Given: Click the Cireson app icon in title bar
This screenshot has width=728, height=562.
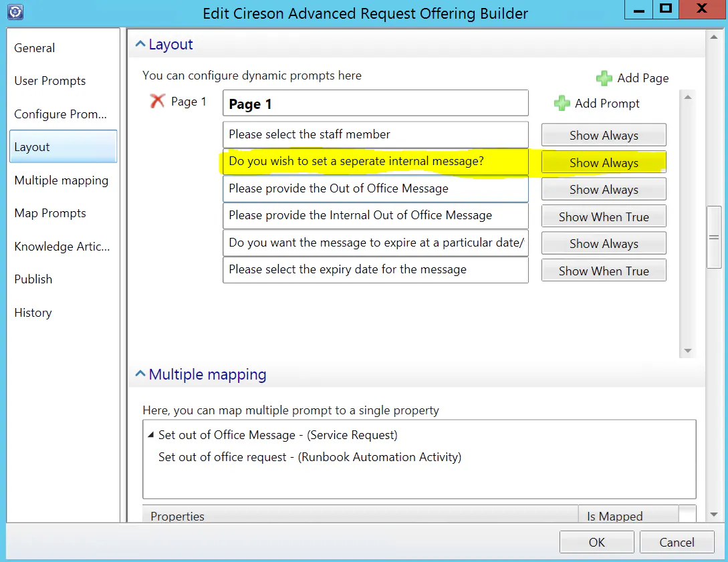Looking at the screenshot, I should pyautogui.click(x=15, y=11).
